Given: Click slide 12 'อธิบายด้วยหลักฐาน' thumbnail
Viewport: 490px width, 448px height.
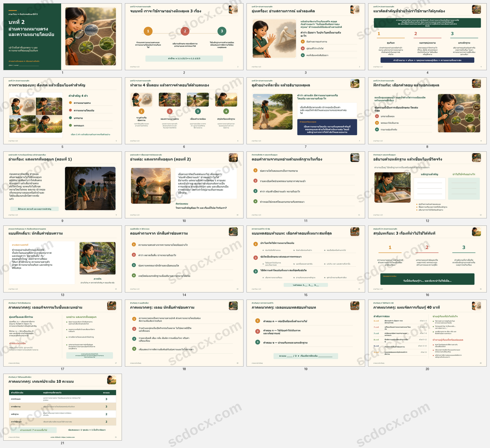Looking at the screenshot, I should tap(427, 185).
